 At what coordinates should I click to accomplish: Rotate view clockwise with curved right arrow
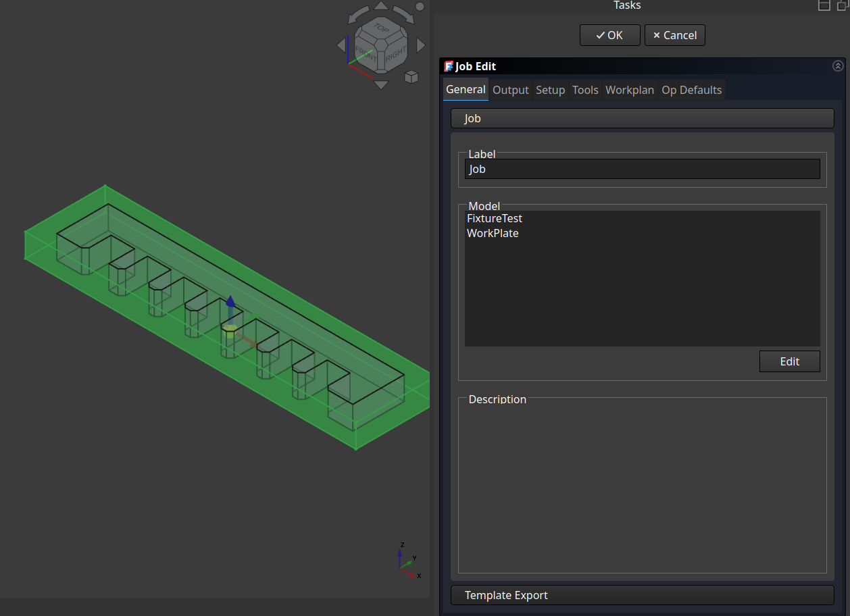tap(405, 15)
